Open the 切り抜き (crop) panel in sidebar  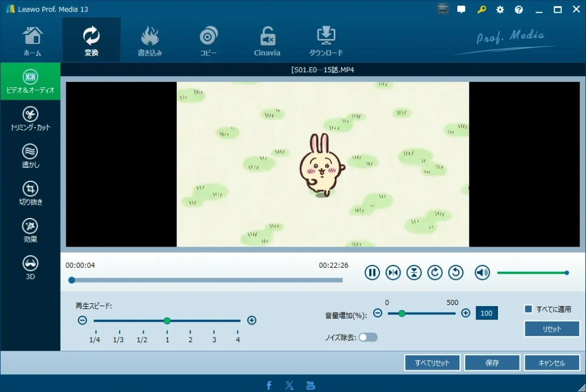(x=30, y=192)
